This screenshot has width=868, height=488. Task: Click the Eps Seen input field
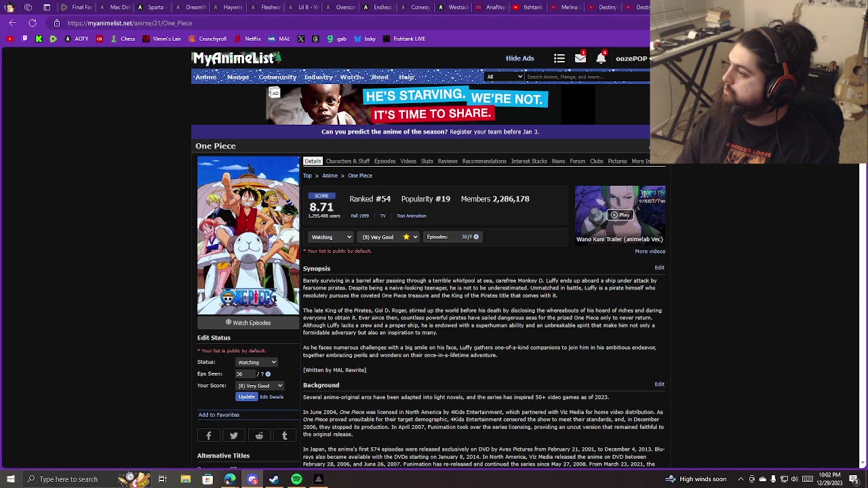[244, 374]
